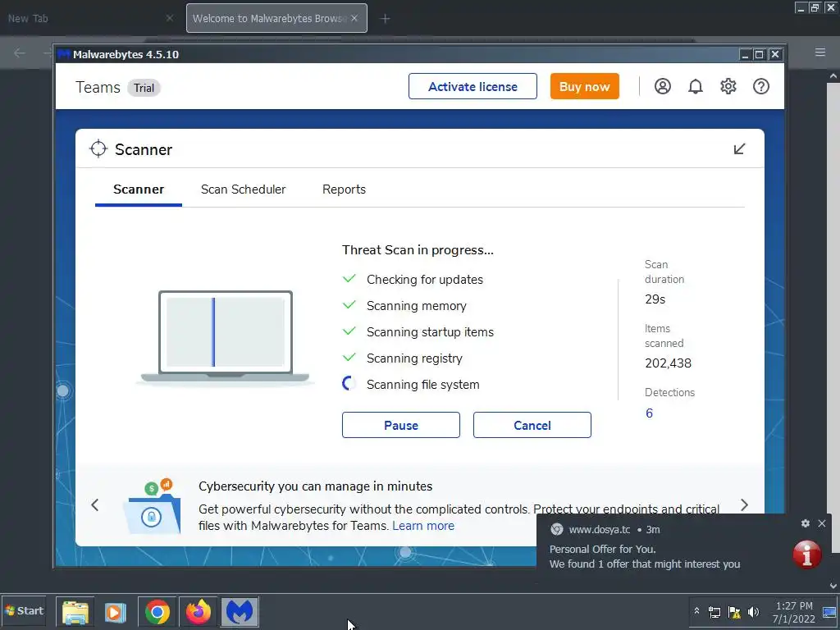Click the browser back arrow
Viewport: 840px width, 630px height.
click(x=20, y=52)
